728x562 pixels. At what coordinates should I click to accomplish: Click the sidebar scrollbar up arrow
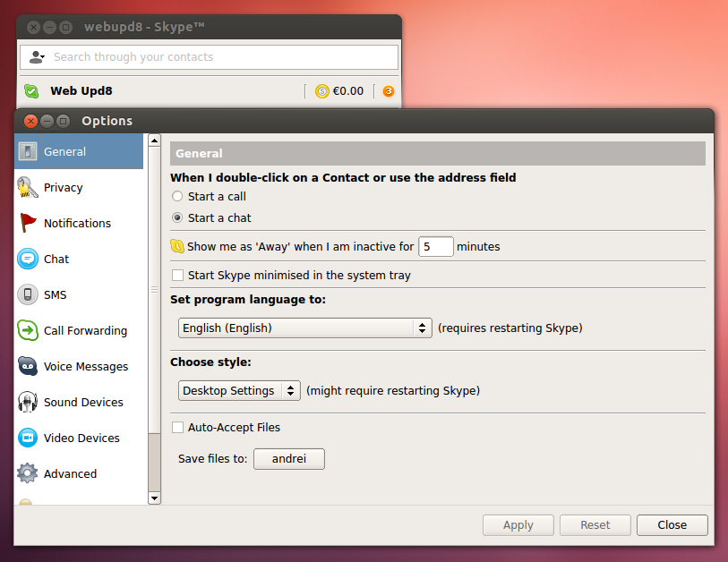[155, 140]
